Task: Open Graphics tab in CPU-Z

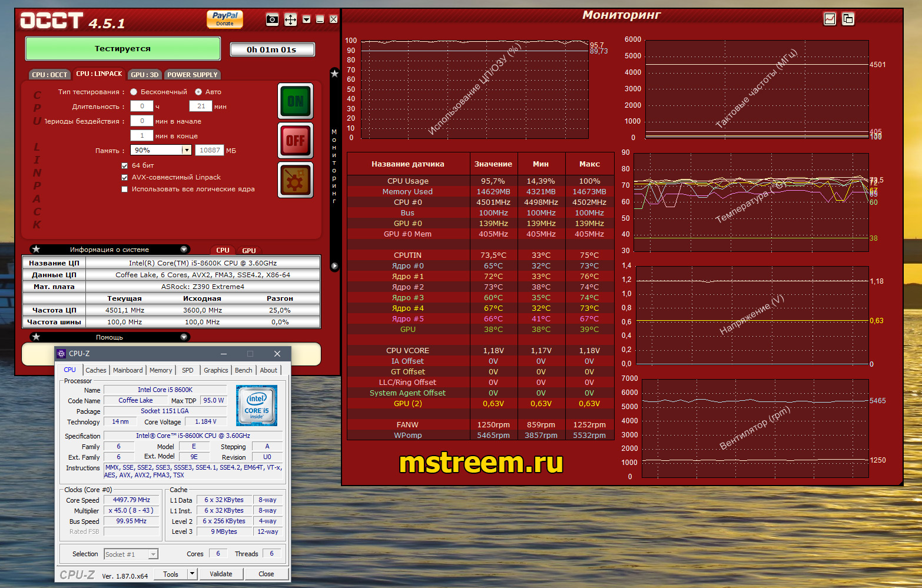Action: pyautogui.click(x=216, y=370)
